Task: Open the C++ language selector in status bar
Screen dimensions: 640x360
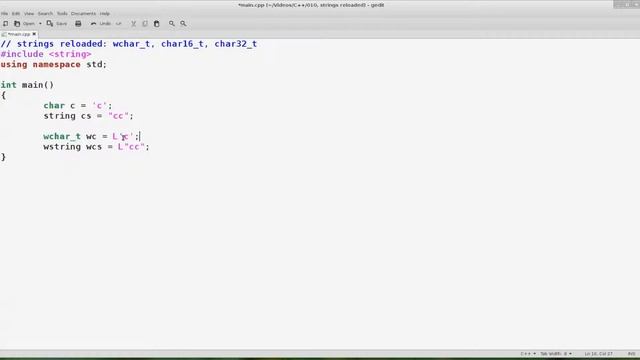Action: click(x=528, y=354)
